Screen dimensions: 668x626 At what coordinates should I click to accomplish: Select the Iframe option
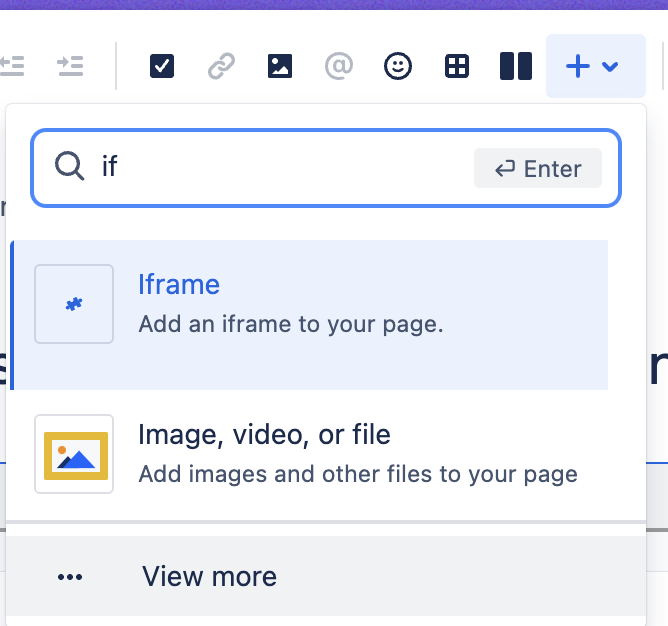(x=179, y=285)
